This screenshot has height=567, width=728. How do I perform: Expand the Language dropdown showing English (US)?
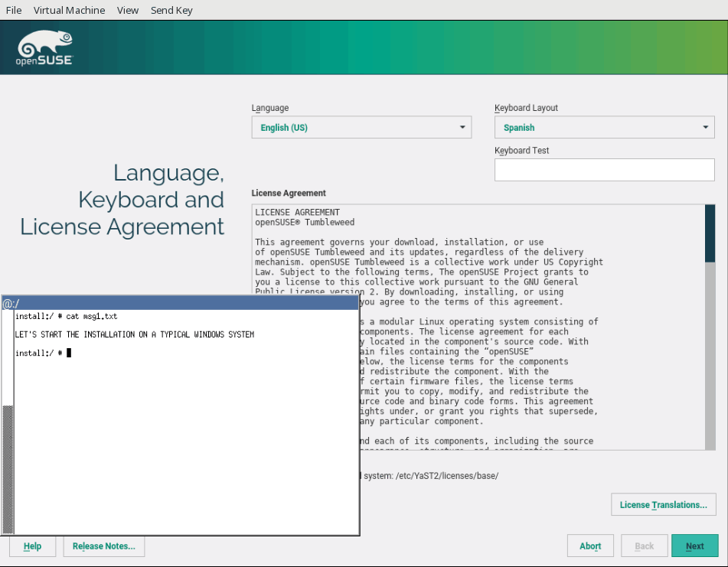(x=361, y=128)
